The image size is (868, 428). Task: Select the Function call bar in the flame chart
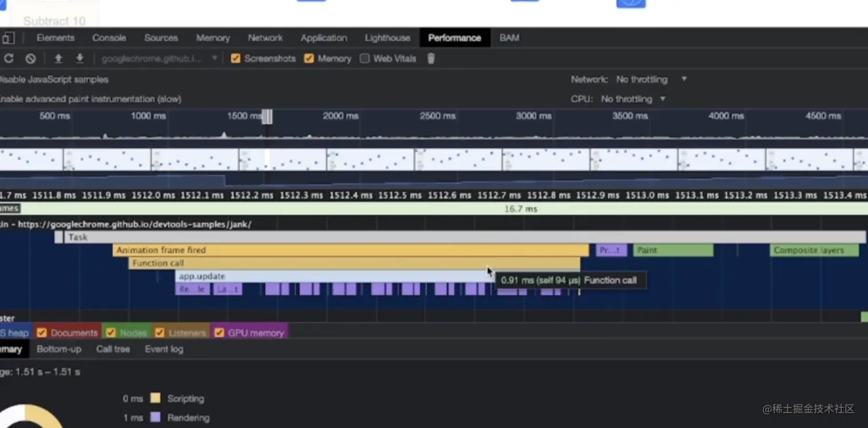[354, 264]
